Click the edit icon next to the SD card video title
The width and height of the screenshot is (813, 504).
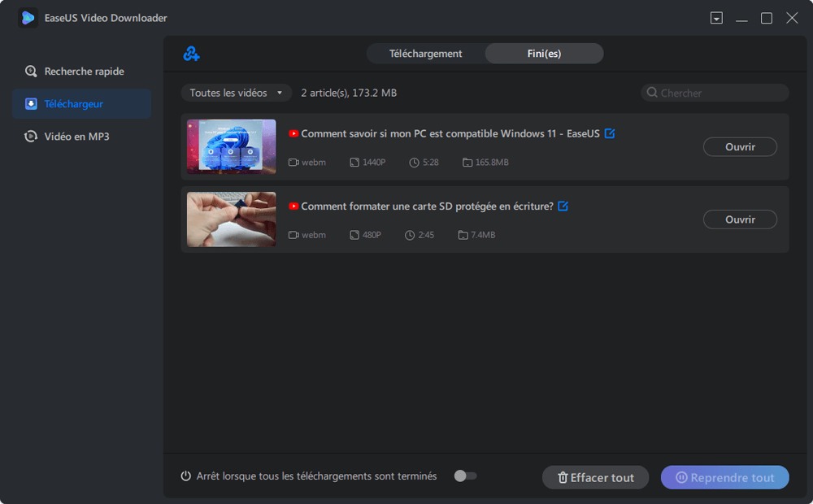tap(563, 206)
